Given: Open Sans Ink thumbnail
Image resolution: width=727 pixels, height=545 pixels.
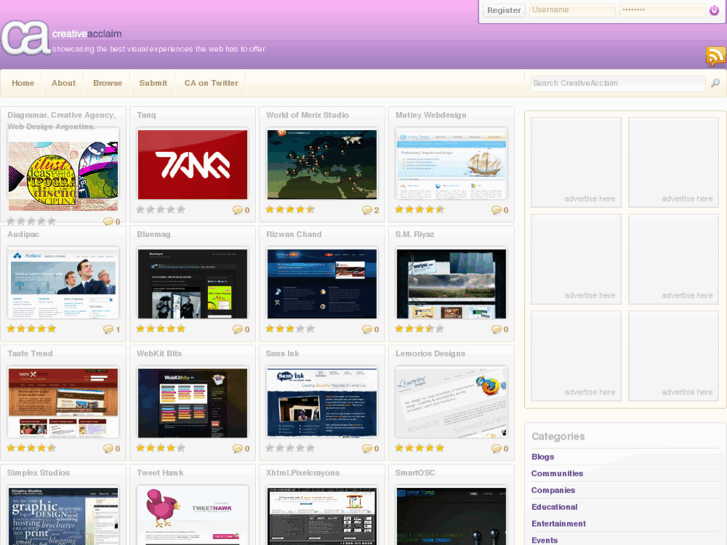Looking at the screenshot, I should point(322,403).
